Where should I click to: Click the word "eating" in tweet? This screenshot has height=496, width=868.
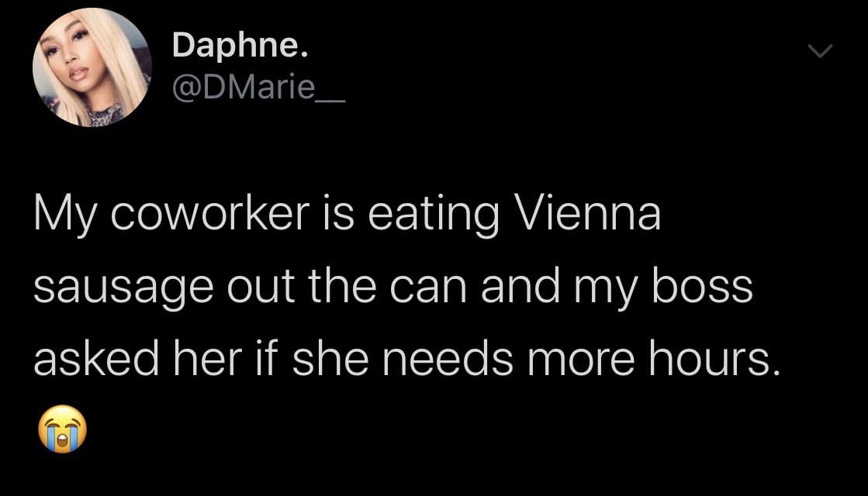click(427, 215)
